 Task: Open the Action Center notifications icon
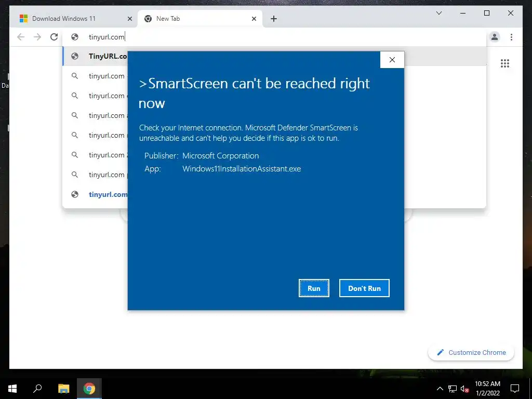click(x=515, y=389)
